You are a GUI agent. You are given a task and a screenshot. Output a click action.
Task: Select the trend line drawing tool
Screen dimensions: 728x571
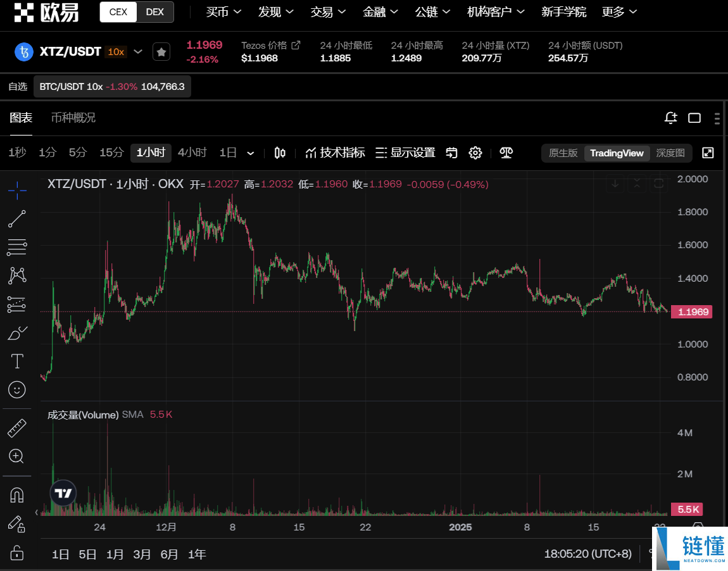point(17,219)
